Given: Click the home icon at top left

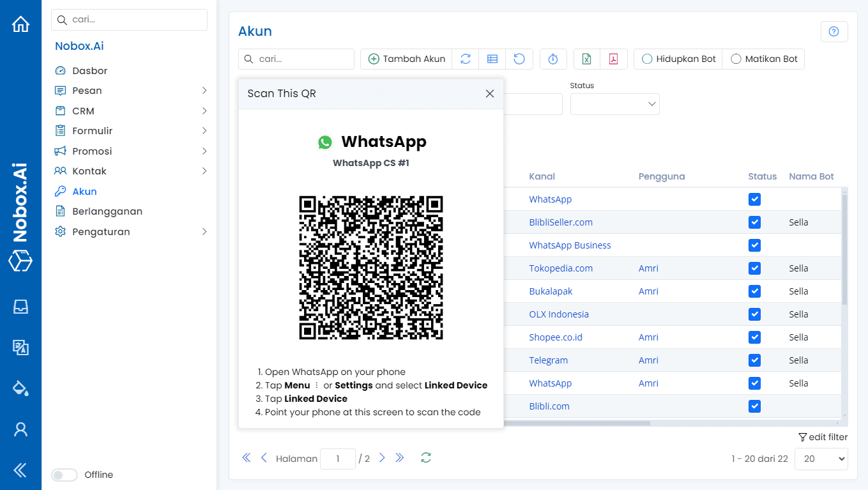Looking at the screenshot, I should [21, 23].
